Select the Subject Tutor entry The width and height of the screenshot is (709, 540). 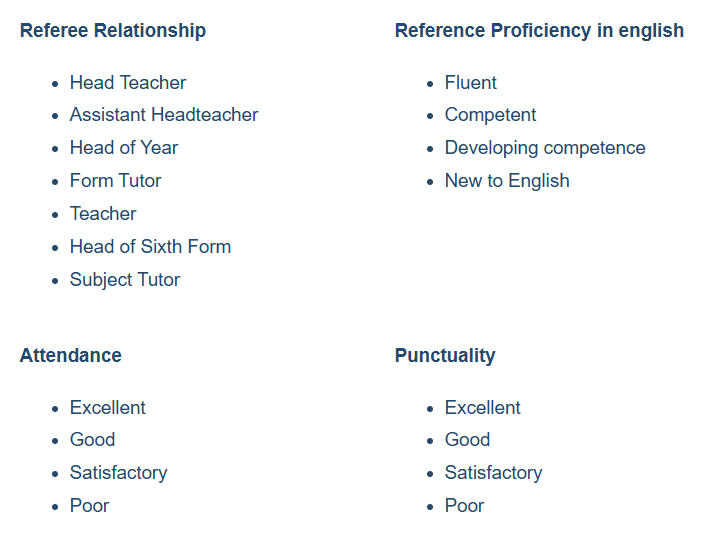[125, 279]
